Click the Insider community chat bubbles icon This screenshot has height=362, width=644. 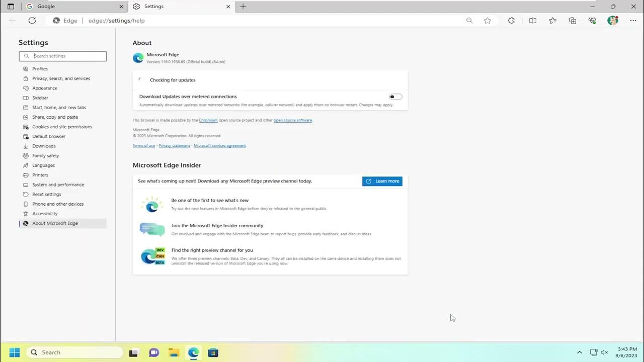click(x=152, y=229)
